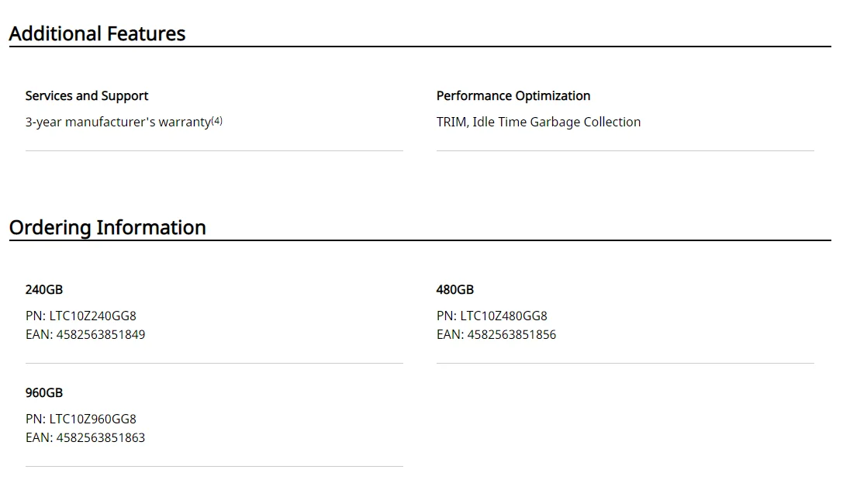This screenshot has height=504, width=843.
Task: Click the word TRIM
Action: click(x=452, y=122)
